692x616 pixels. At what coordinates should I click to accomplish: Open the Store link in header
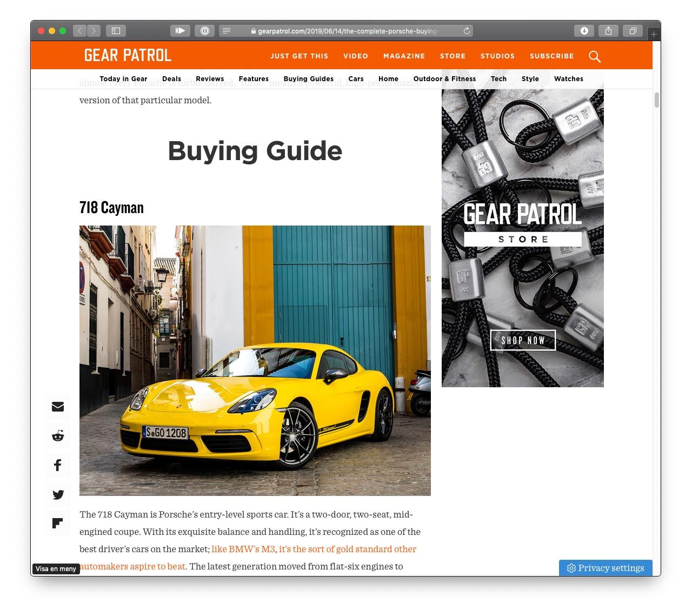pyautogui.click(x=453, y=56)
